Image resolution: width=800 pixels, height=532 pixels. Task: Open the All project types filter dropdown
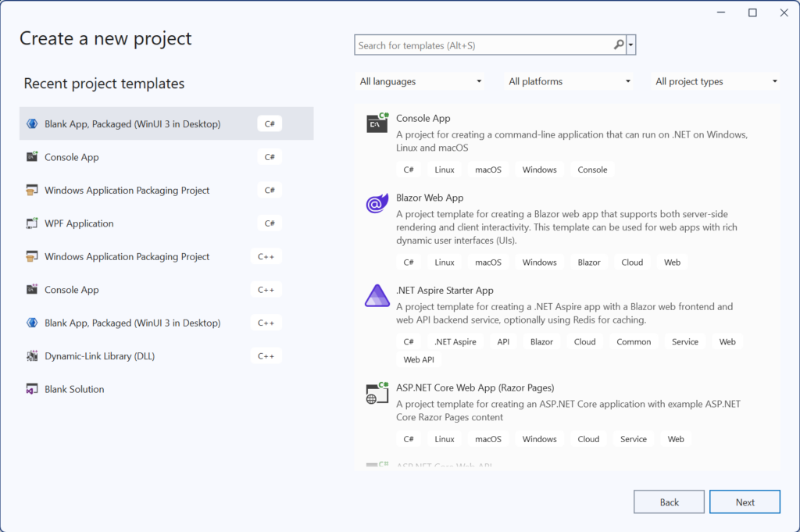[x=716, y=81]
